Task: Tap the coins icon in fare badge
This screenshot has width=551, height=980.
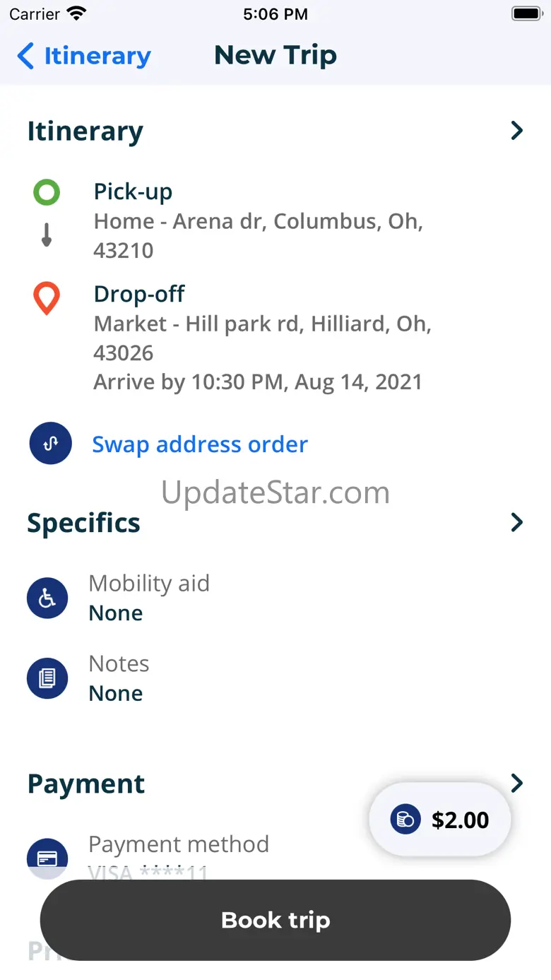Action: (x=405, y=820)
